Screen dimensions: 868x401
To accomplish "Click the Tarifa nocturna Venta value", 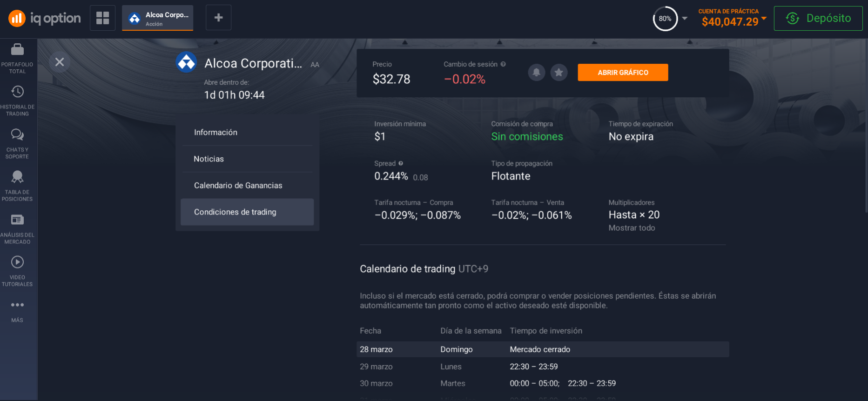I will [x=532, y=215].
